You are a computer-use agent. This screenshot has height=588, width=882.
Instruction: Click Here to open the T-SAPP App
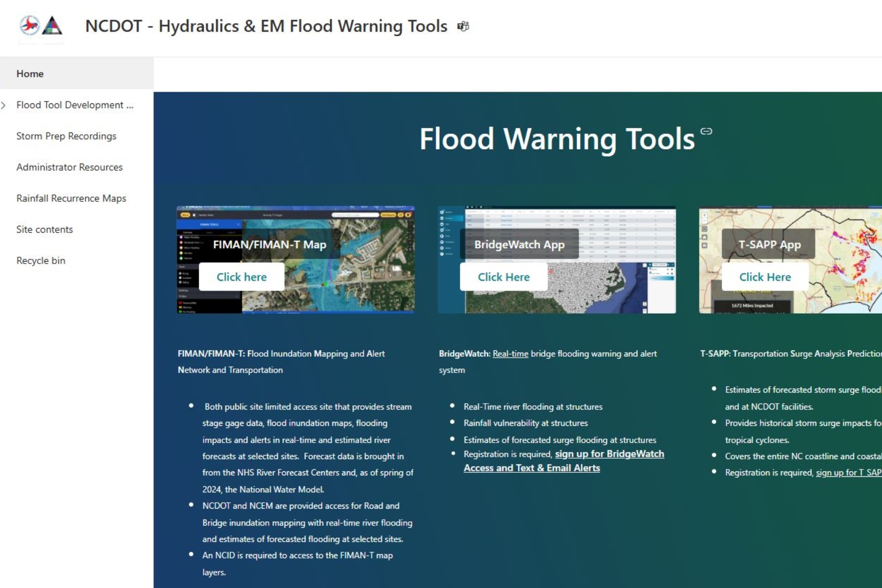click(765, 276)
